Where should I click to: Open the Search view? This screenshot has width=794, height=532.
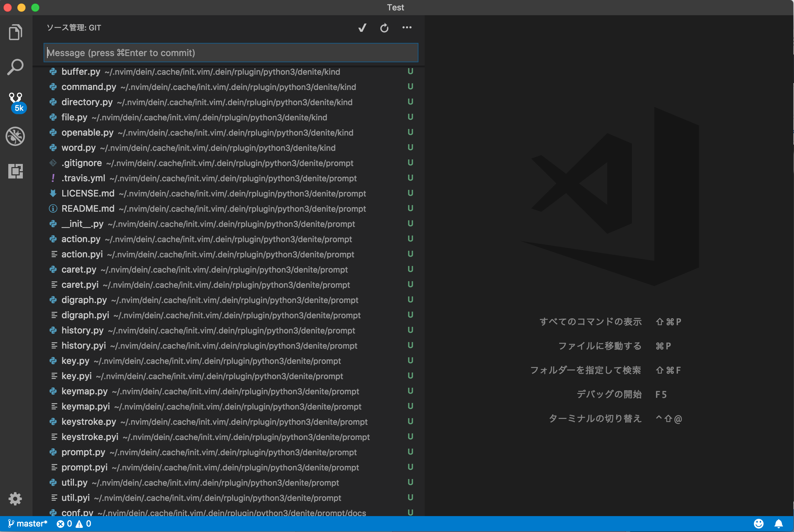pyautogui.click(x=15, y=67)
